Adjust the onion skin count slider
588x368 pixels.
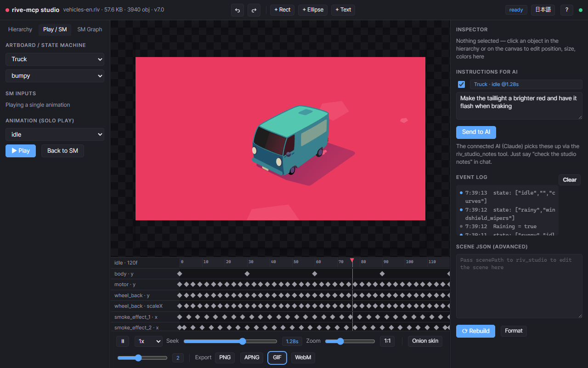click(x=142, y=358)
